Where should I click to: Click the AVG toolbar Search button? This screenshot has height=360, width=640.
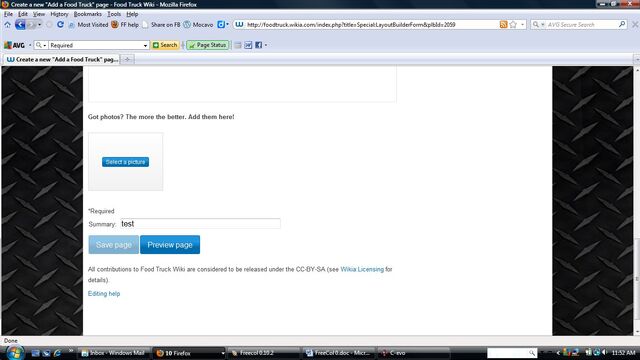pyautogui.click(x=165, y=45)
